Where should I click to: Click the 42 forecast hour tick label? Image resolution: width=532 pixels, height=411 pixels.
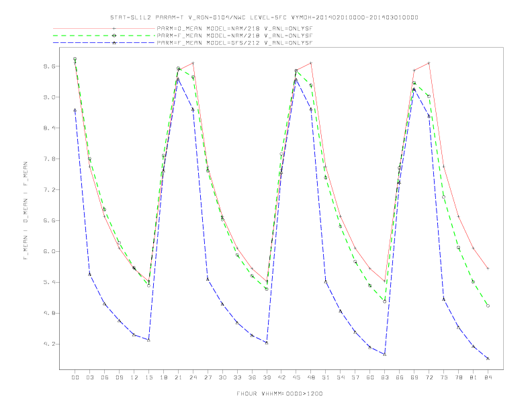click(x=281, y=377)
